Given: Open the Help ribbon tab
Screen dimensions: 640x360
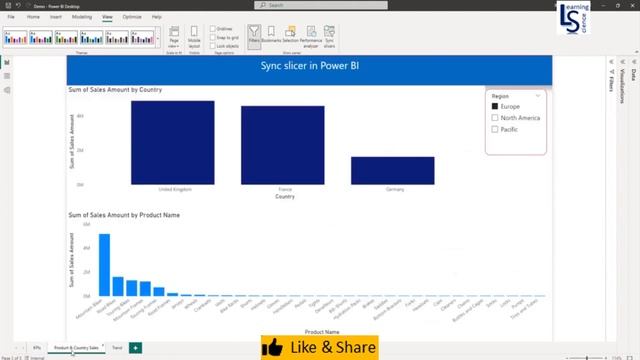Looking at the screenshot, I should tap(157, 17).
